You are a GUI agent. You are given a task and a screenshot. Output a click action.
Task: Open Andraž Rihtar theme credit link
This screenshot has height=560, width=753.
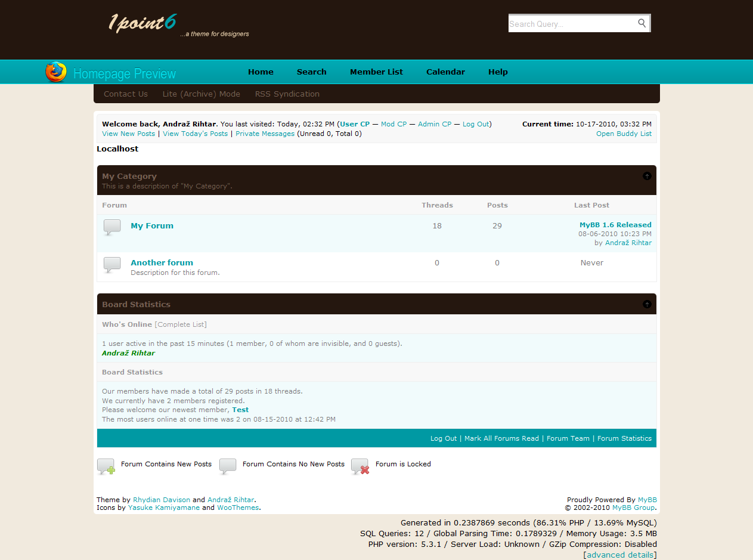click(x=231, y=500)
